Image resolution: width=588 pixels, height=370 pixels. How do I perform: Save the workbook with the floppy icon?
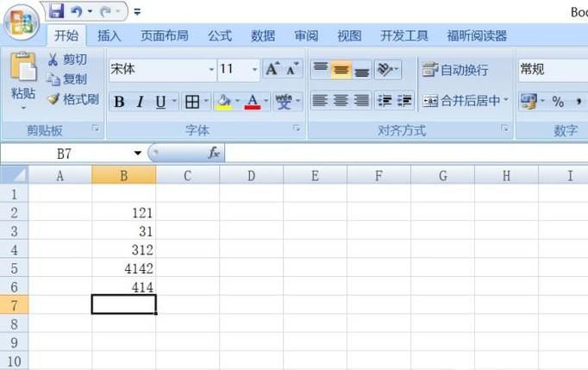(x=56, y=11)
